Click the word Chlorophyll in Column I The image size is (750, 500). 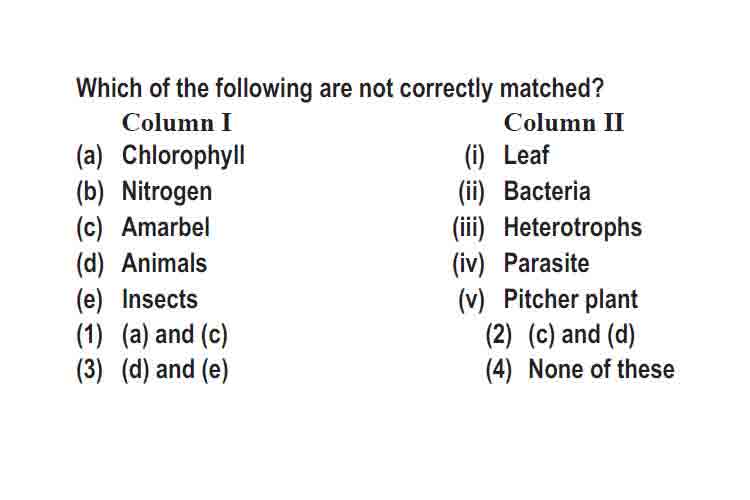coord(183,156)
